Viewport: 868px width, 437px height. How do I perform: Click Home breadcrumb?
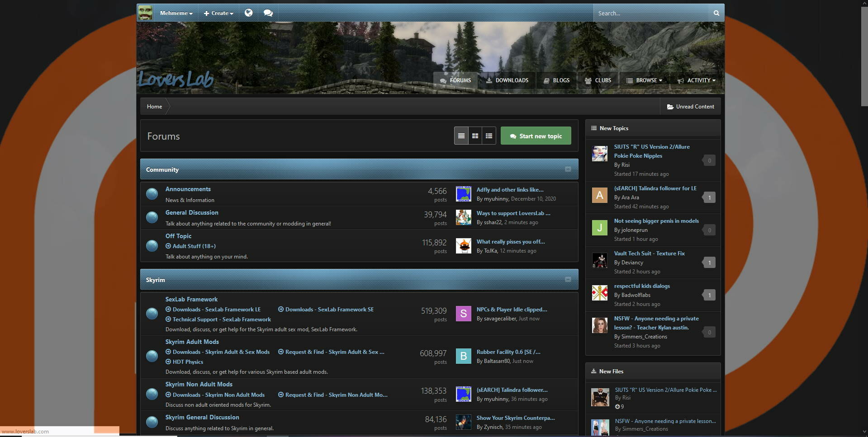point(154,107)
